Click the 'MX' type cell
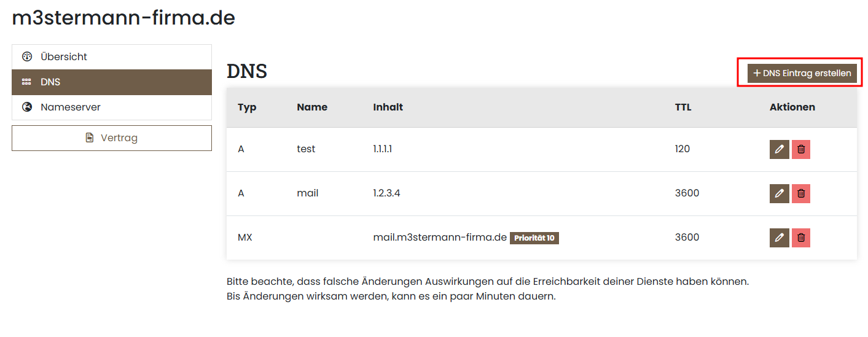Screen dimensions: 868x337 245,238
